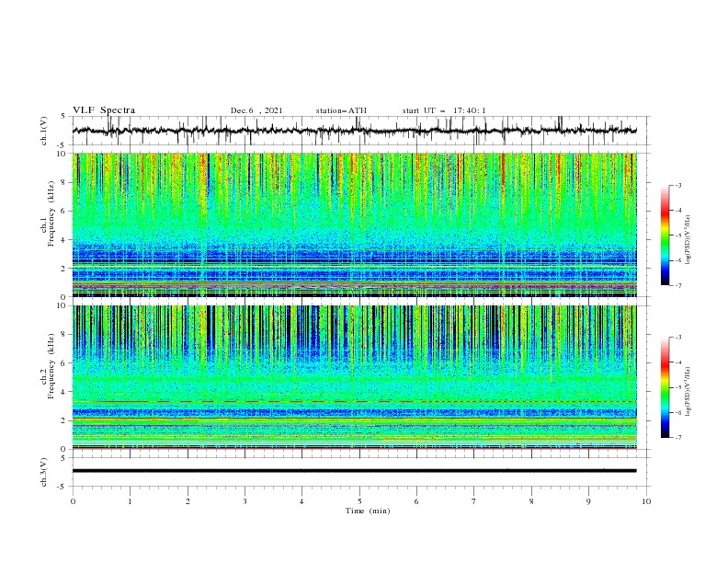The image size is (728, 563).
Task: Click the 'Time (min)' axis label
Action: click(x=368, y=511)
